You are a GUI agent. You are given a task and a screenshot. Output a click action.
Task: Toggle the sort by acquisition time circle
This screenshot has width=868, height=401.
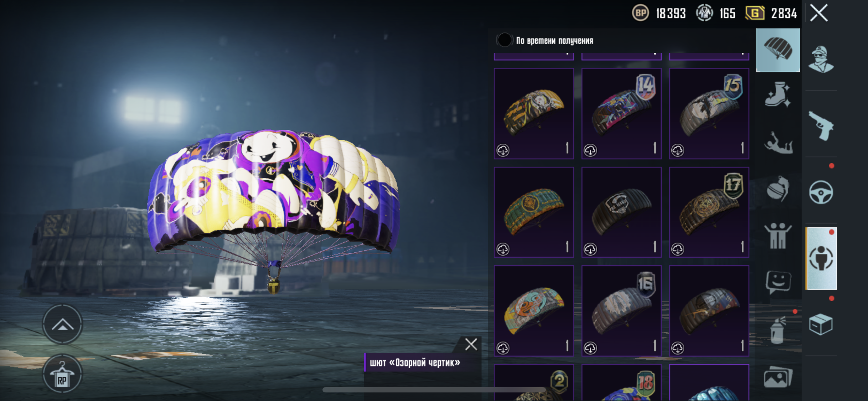point(504,40)
